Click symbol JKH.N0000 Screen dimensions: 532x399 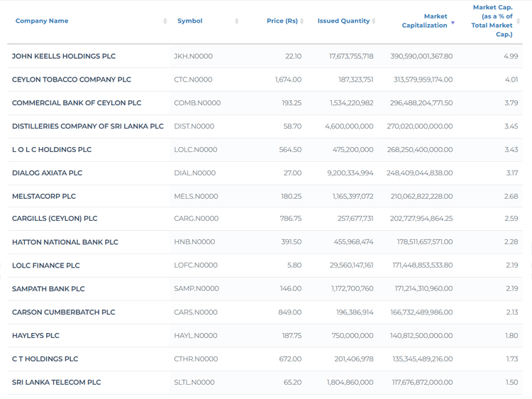click(x=193, y=56)
